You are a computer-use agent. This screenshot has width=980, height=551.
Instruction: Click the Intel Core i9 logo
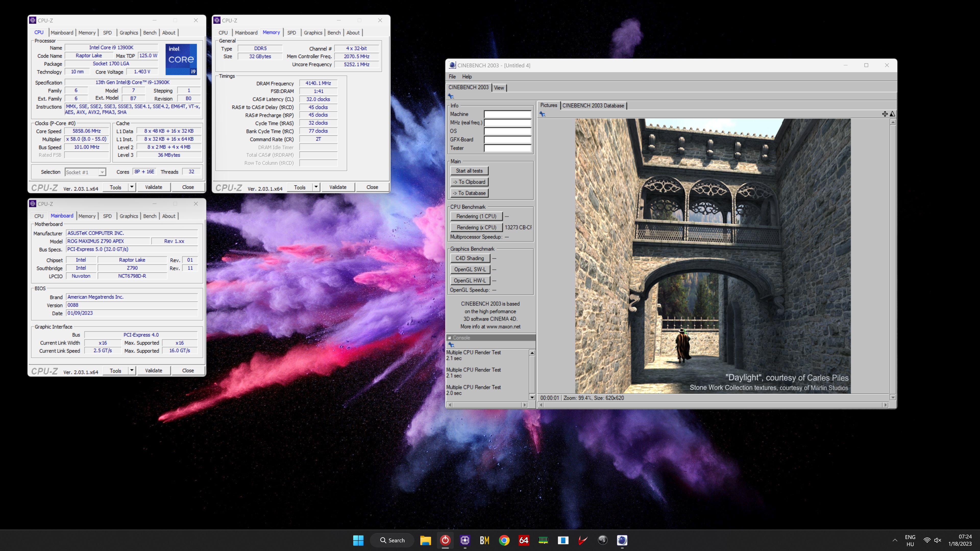[181, 59]
